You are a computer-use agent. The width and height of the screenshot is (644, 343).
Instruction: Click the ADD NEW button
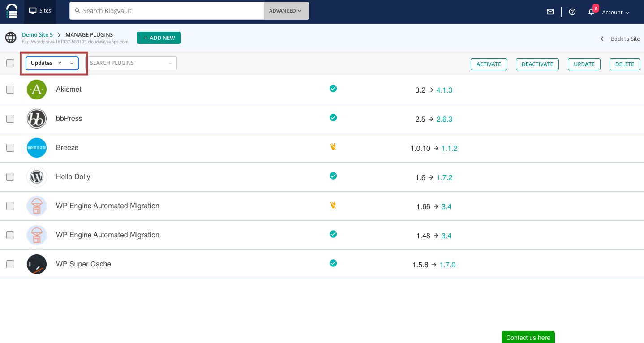pos(159,38)
